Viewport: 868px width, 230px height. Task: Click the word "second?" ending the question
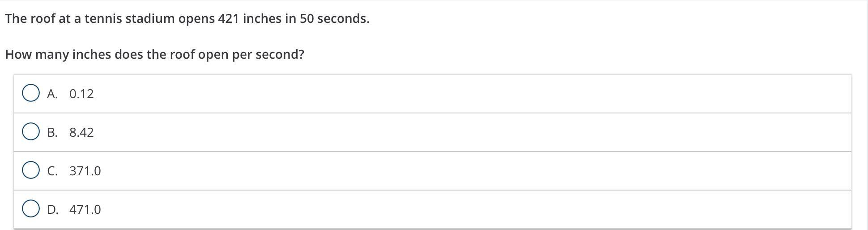coord(280,55)
